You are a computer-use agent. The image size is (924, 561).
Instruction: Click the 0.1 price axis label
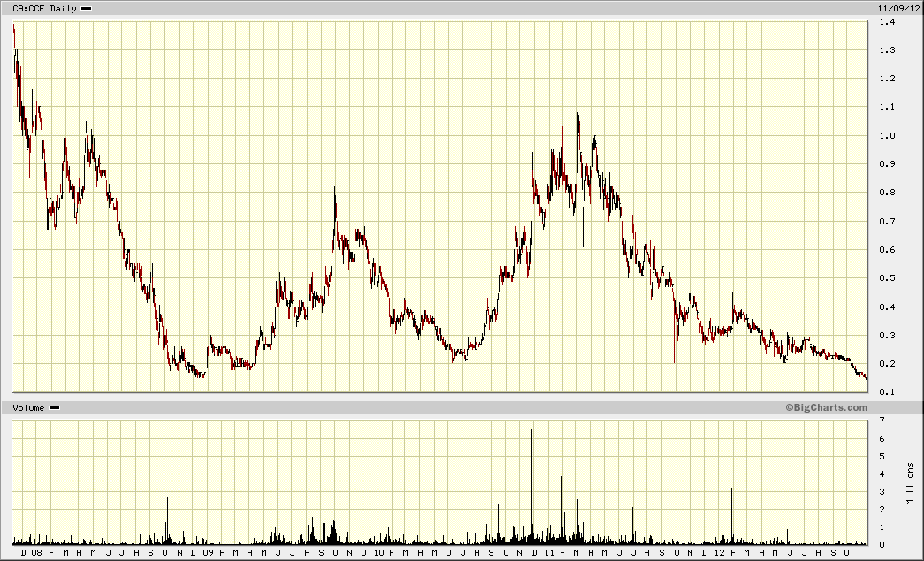click(x=888, y=392)
